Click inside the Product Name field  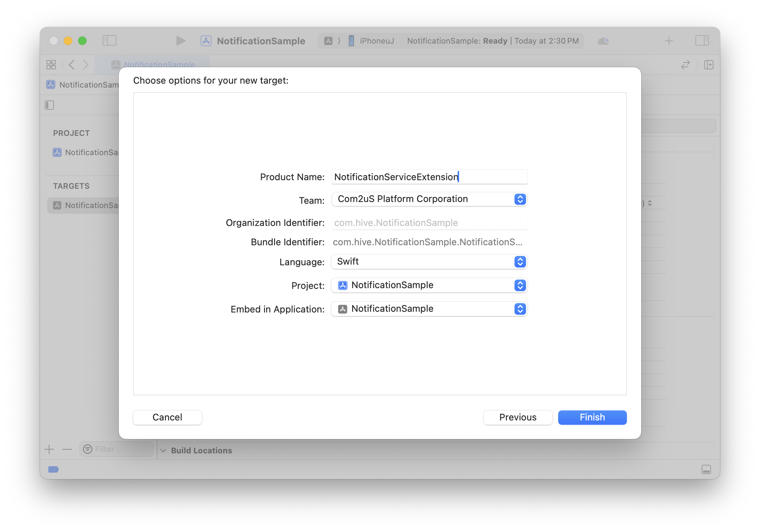(x=429, y=177)
